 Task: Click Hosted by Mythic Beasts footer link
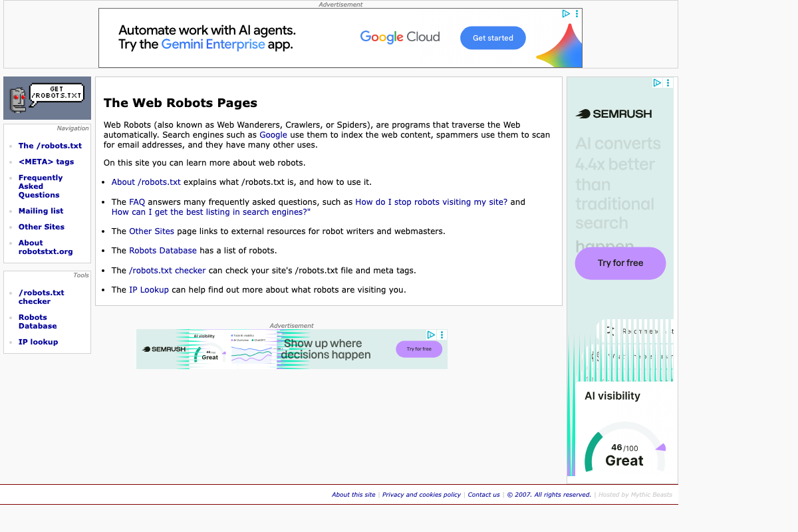[x=635, y=495]
